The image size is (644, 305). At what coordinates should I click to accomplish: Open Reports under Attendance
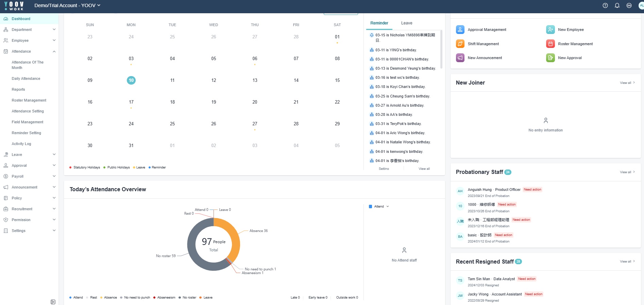[x=18, y=89]
